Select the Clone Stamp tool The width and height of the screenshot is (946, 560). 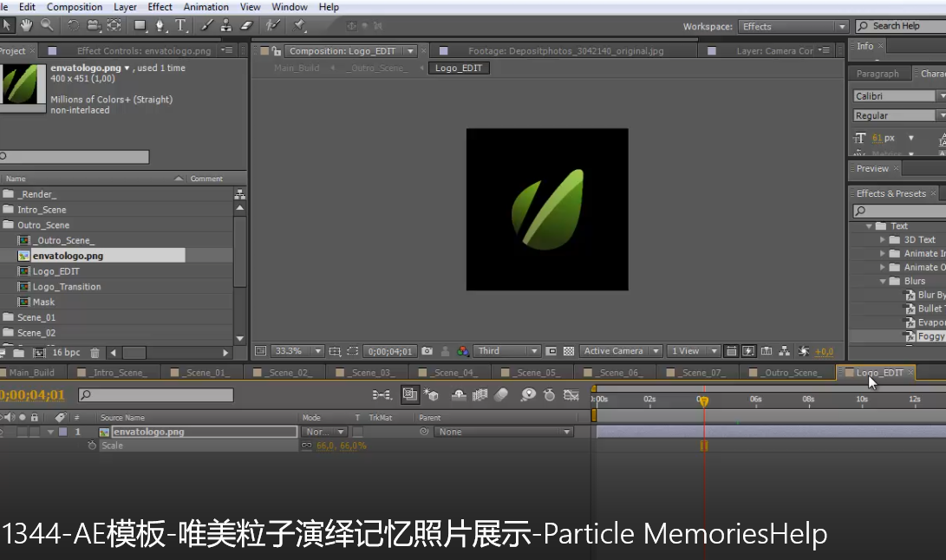pos(225,25)
